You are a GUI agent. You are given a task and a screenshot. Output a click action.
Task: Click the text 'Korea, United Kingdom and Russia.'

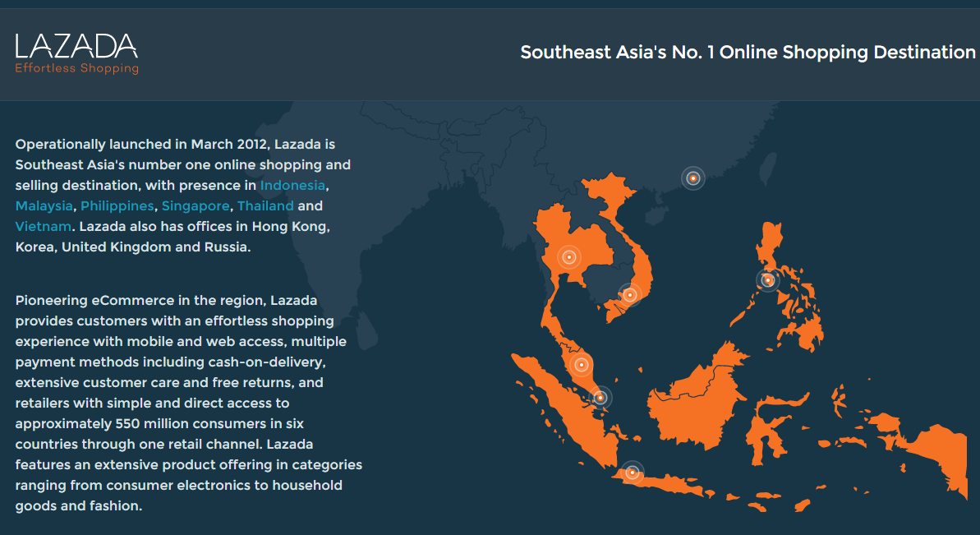point(133,247)
